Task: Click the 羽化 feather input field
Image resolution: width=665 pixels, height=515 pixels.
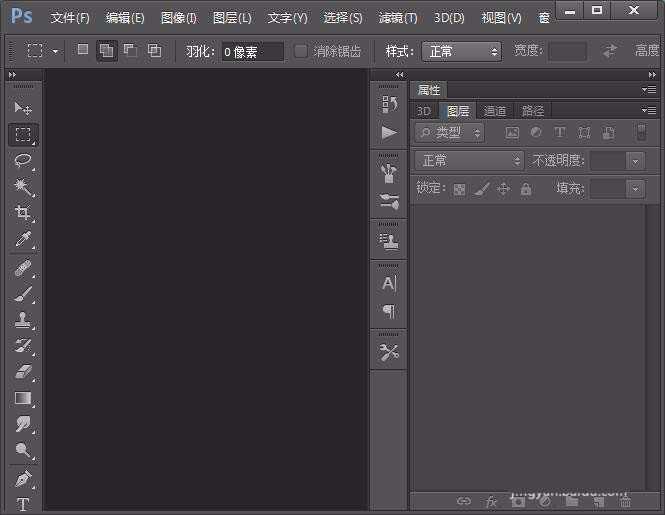Action: (x=252, y=51)
